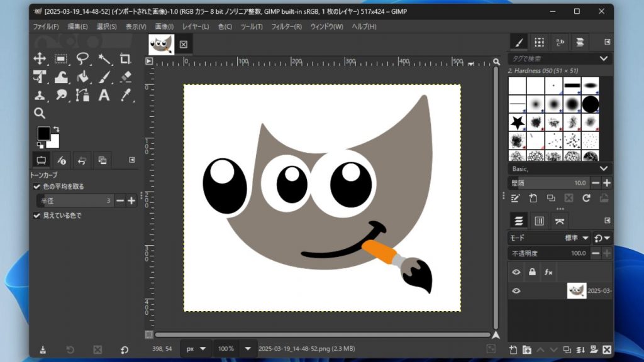Enable the 色の平均を取る checkbox
This screenshot has height=362, width=644.
pos(36,187)
